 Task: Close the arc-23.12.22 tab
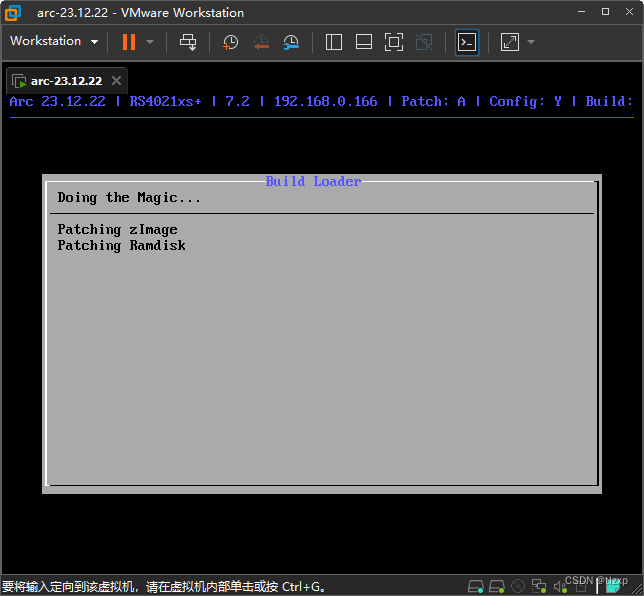117,81
